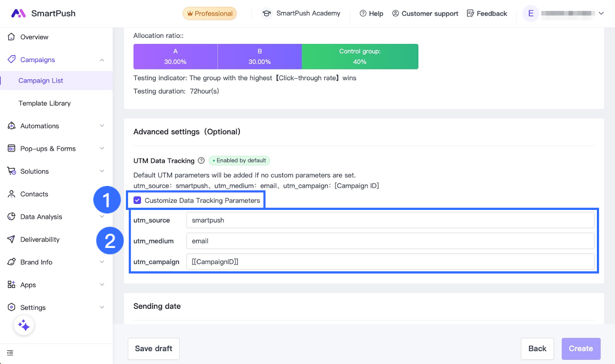615x364 pixels.
Task: Click the Overview home icon
Action: pos(12,37)
